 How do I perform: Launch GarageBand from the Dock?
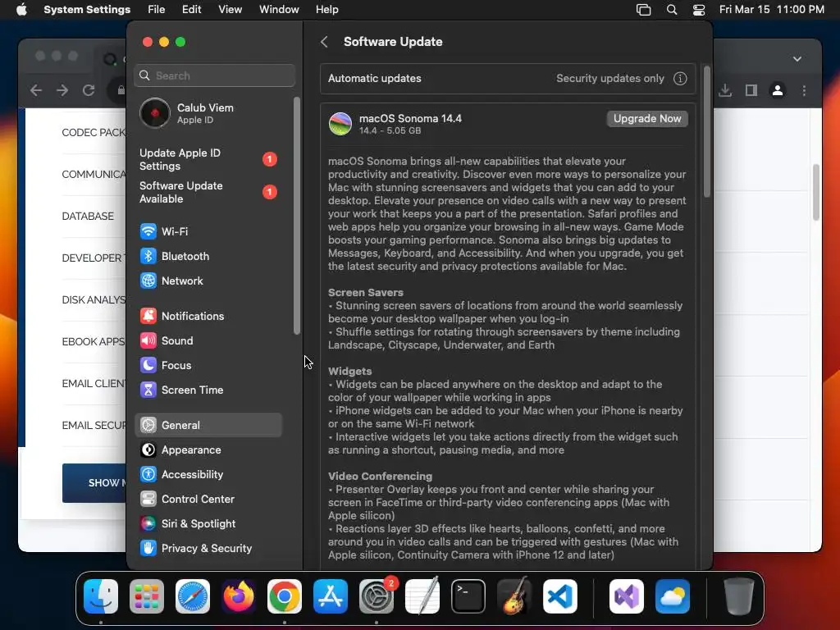coord(514,596)
